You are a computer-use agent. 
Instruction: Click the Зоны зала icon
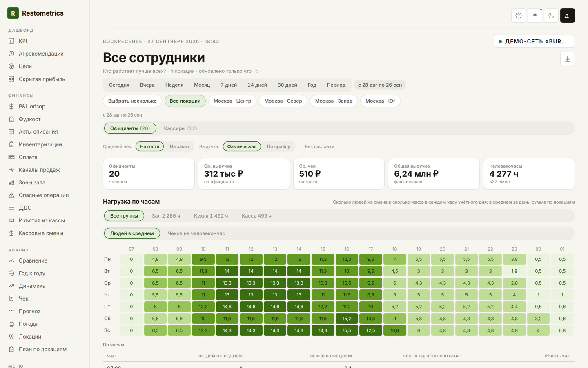[x=11, y=182]
